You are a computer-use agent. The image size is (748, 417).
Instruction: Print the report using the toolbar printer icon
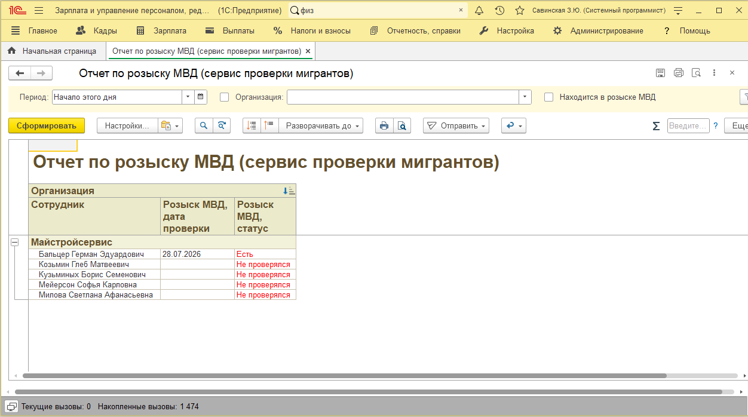click(x=384, y=125)
